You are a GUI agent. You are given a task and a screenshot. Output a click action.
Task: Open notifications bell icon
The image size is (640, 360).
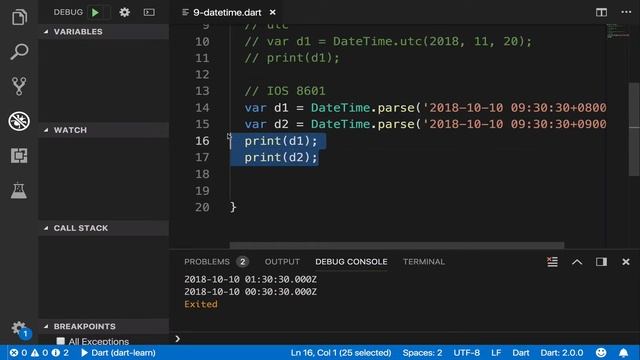tap(624, 353)
